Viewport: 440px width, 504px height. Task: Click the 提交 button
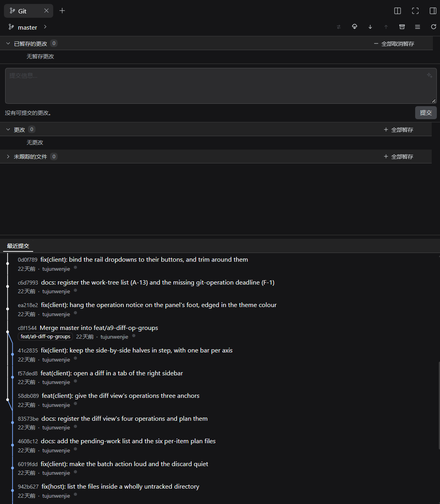tap(426, 112)
